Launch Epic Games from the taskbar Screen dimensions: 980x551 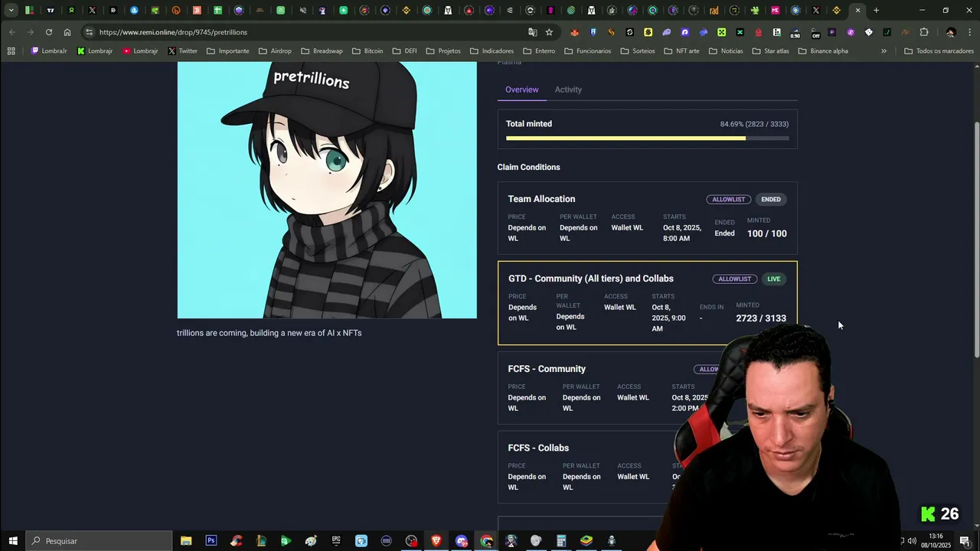click(336, 541)
